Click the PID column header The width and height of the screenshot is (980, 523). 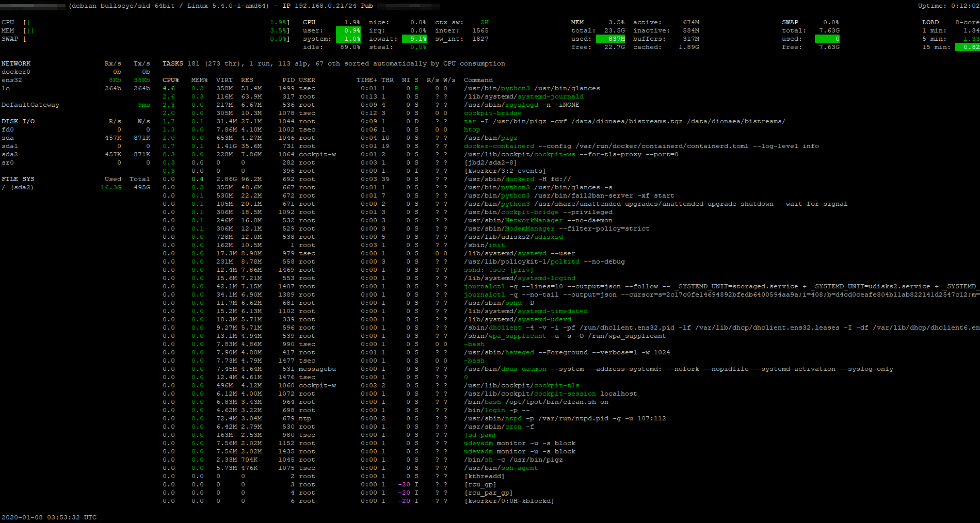coord(288,80)
